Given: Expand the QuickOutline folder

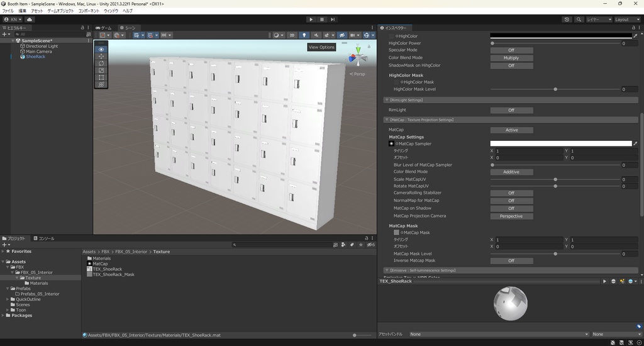Looking at the screenshot, I should tap(8, 299).
